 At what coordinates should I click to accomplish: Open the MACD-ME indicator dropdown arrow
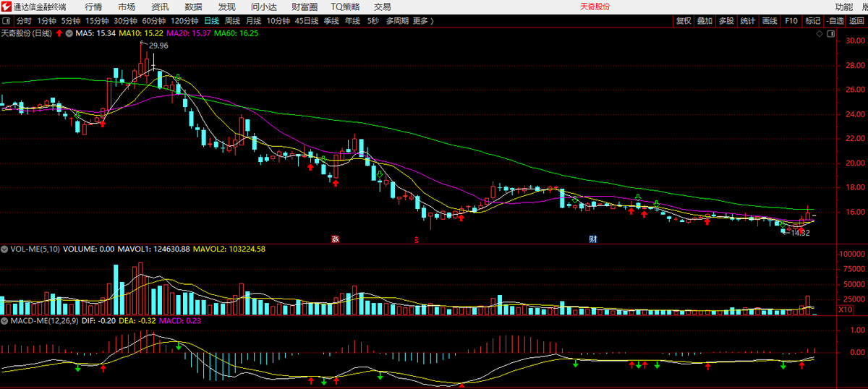coord(5,320)
